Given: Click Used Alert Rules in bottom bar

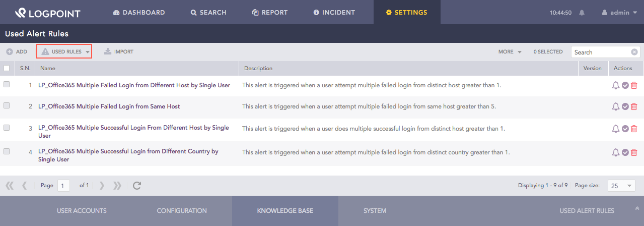Looking at the screenshot, I should pyautogui.click(x=587, y=211).
